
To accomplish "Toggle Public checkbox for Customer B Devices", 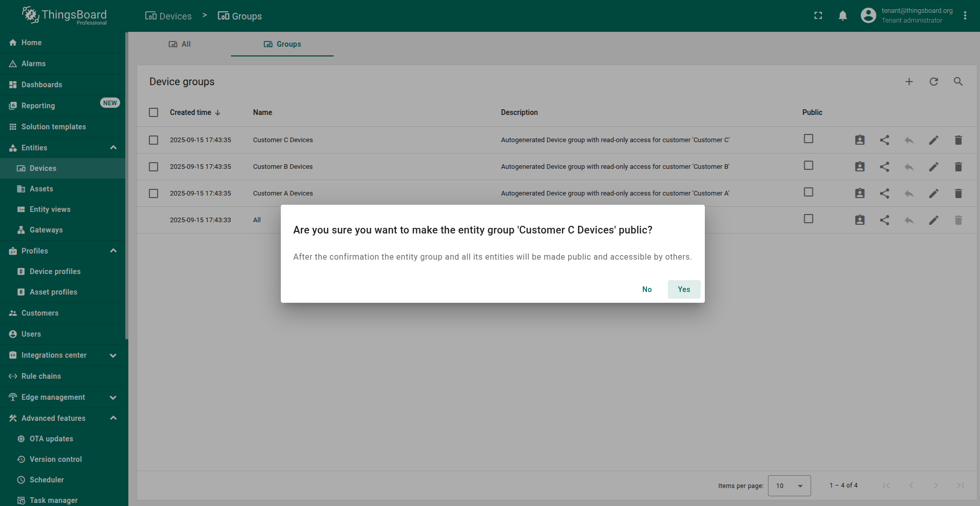I will pyautogui.click(x=808, y=166).
